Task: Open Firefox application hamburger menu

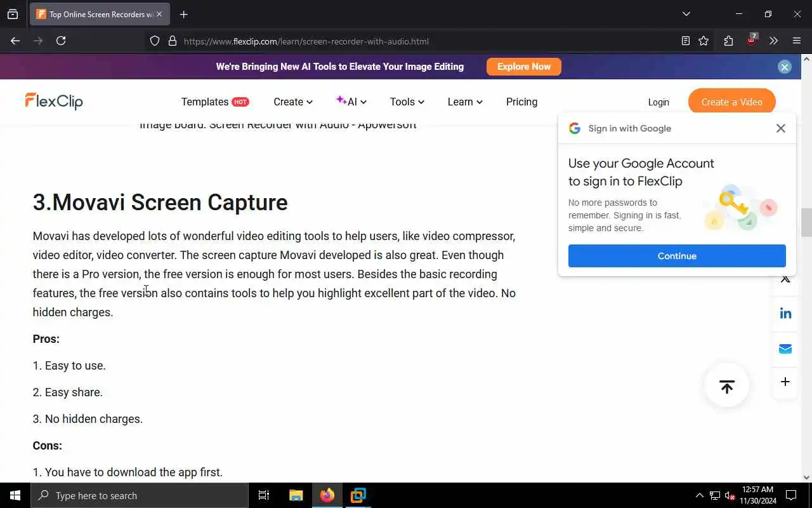Action: pyautogui.click(x=797, y=41)
